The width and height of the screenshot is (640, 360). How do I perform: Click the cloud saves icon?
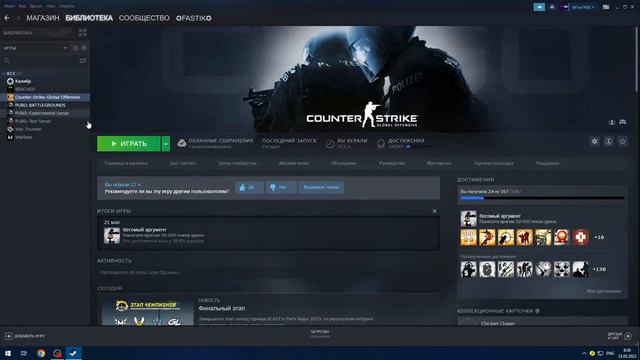[182, 143]
